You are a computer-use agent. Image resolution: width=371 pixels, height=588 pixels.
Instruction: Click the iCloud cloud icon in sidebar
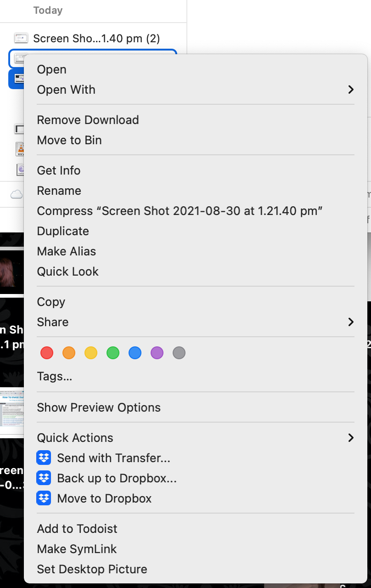(x=17, y=194)
